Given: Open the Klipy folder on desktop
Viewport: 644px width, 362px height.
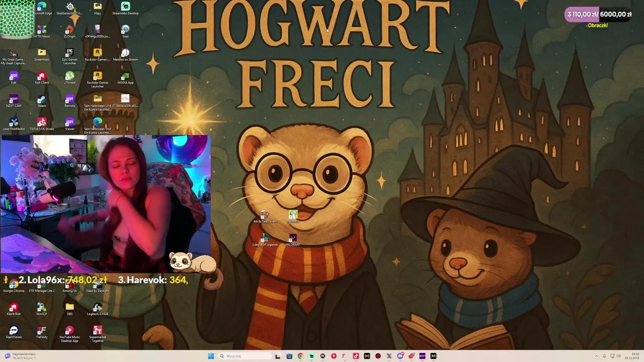Looking at the screenshot, I should [x=98, y=9].
